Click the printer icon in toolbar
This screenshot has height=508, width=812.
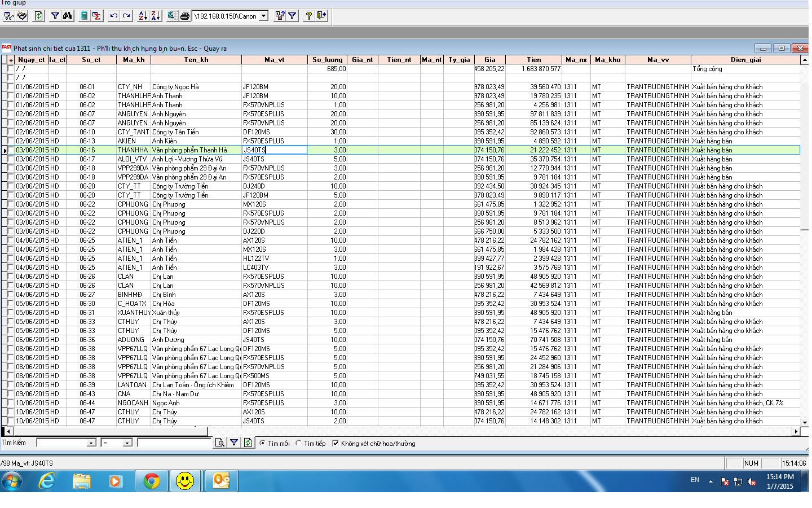[x=185, y=16]
